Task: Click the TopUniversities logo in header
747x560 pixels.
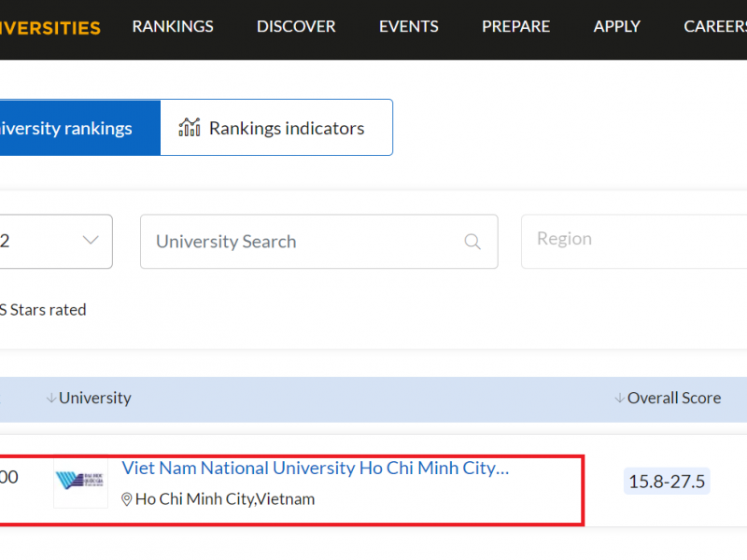Action: point(49,27)
